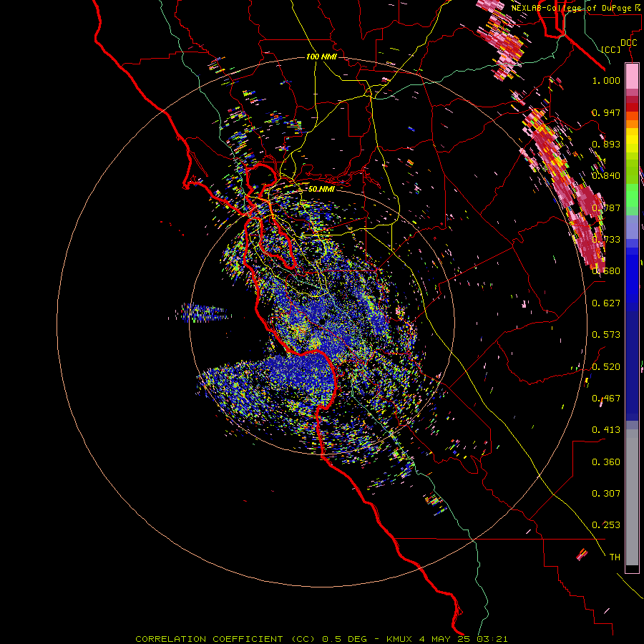Click the DCC label above the color scale
Screen dimensions: 644x644
(628, 43)
